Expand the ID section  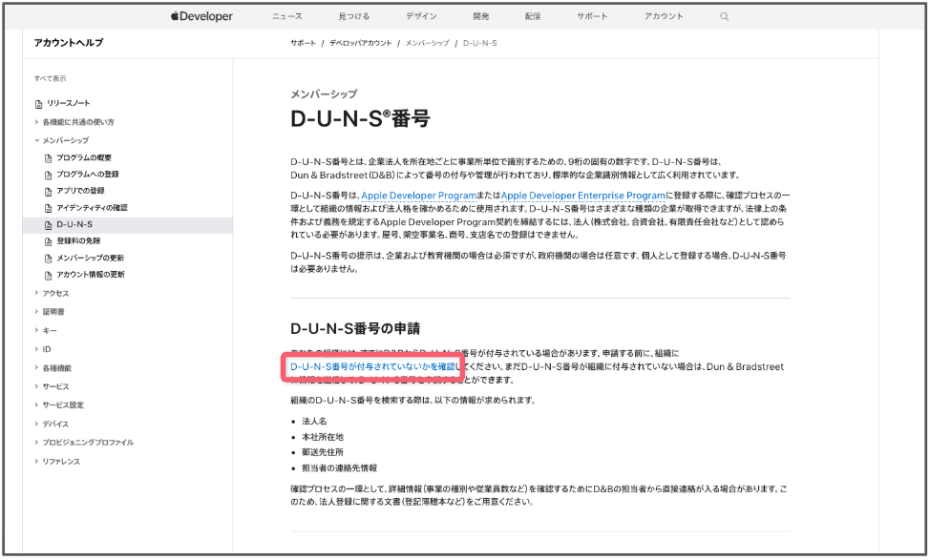coord(43,349)
